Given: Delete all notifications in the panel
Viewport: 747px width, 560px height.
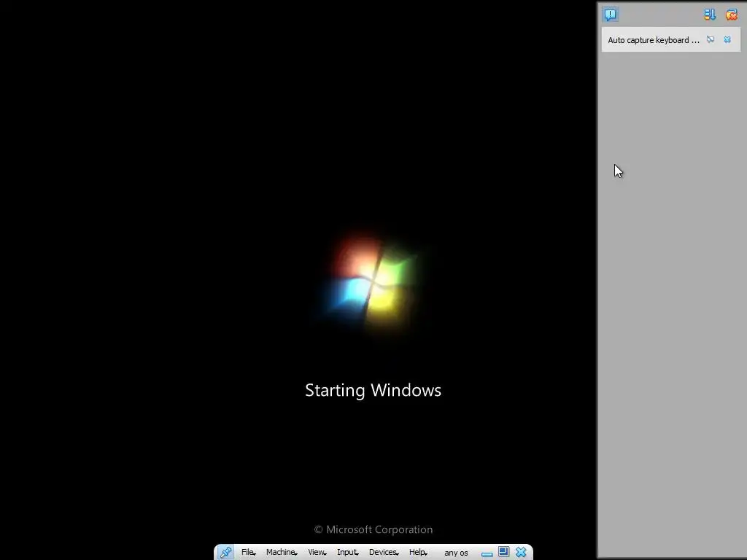Looking at the screenshot, I should point(731,15).
